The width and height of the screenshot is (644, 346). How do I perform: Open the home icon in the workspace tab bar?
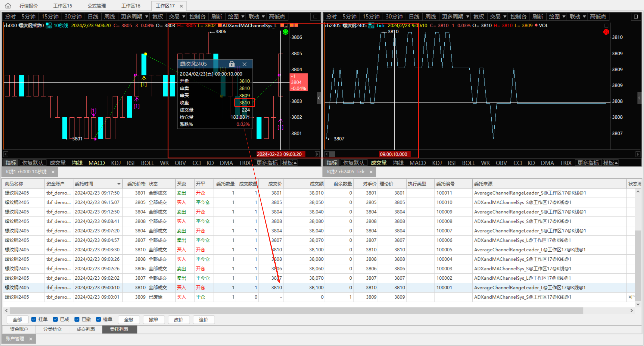pos(8,6)
